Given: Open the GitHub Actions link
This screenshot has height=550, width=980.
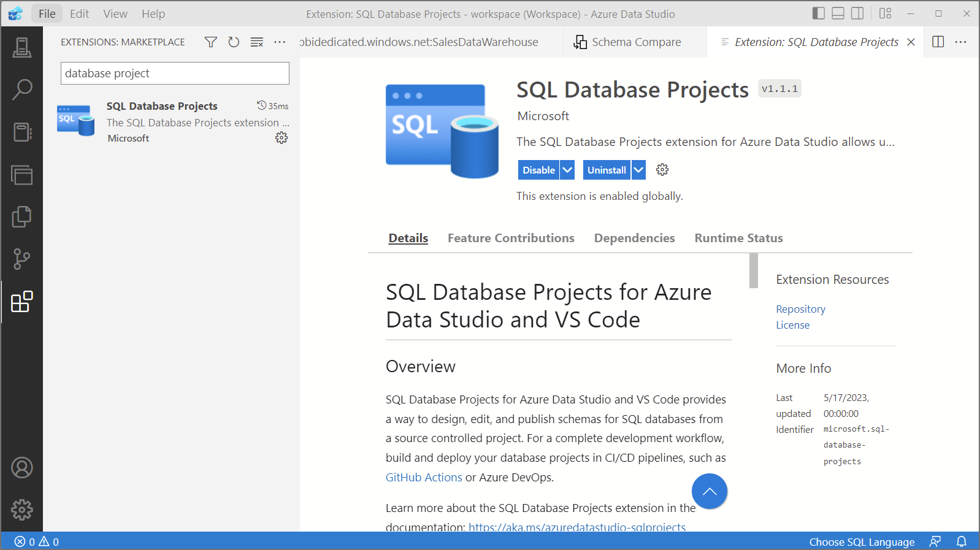Looking at the screenshot, I should coord(424,477).
